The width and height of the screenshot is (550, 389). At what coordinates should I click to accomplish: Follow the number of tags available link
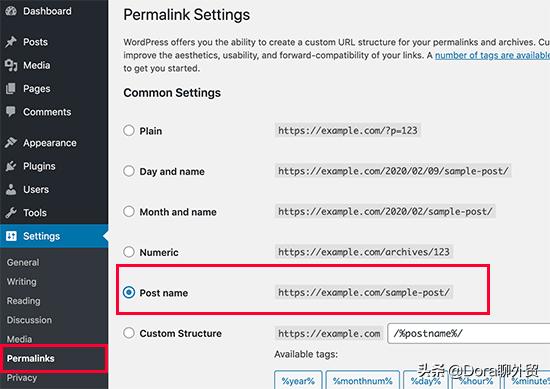[492, 55]
